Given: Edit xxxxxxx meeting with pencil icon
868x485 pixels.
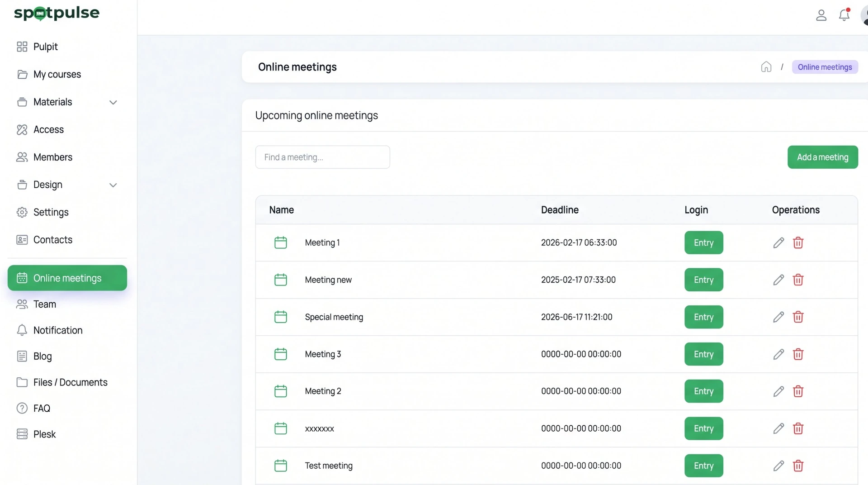Looking at the screenshot, I should 778,428.
